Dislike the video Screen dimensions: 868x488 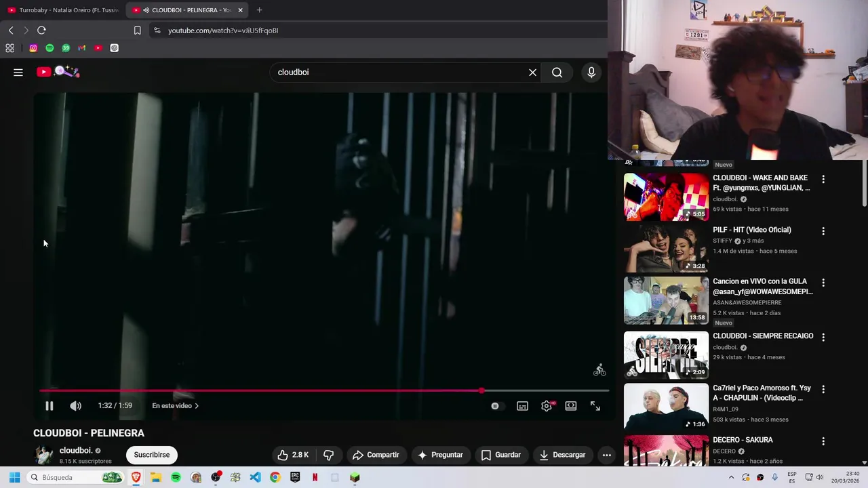click(328, 455)
